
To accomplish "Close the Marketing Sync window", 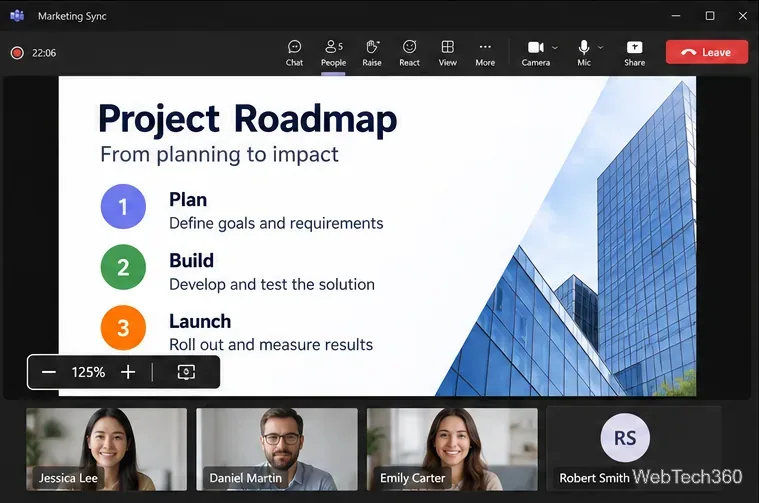I will click(x=743, y=16).
